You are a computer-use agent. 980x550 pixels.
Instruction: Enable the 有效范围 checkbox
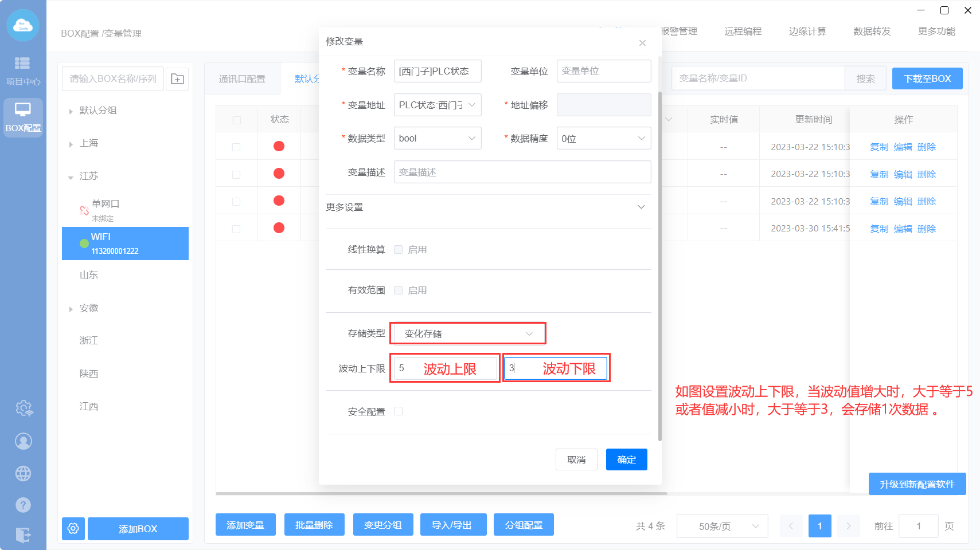(399, 290)
